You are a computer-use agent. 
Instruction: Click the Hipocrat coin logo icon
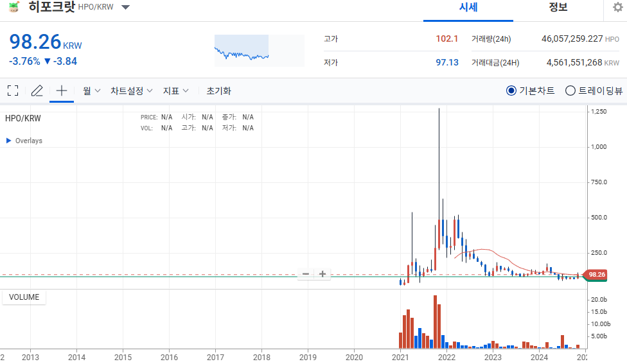click(x=14, y=6)
